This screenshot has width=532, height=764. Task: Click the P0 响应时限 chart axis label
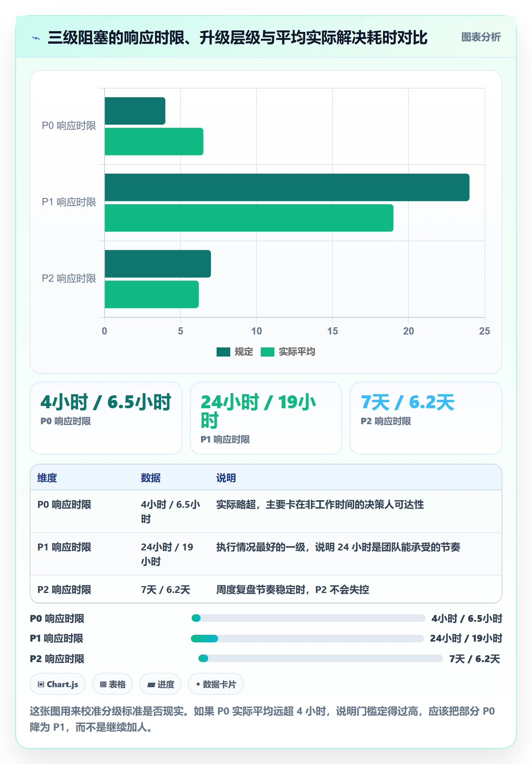[69, 126]
